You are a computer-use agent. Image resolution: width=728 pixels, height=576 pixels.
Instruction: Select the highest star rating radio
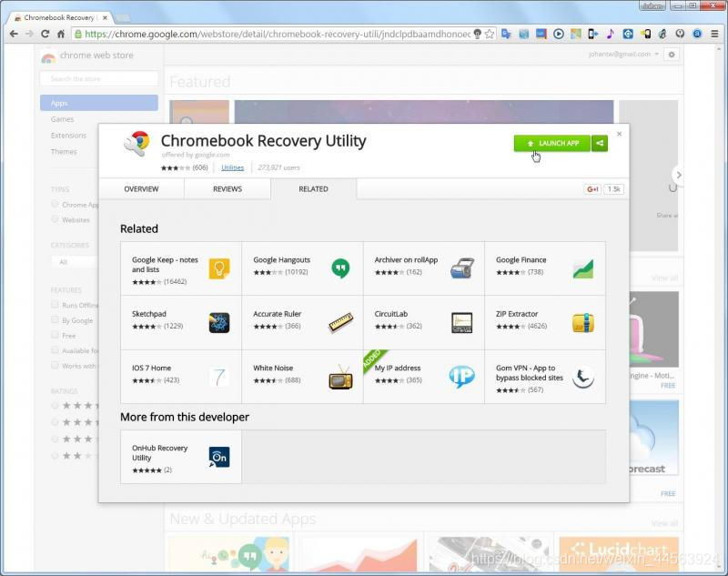[x=55, y=406]
